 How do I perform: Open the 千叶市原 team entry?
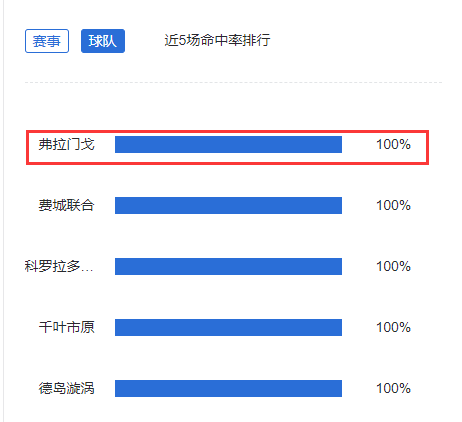coord(66,327)
